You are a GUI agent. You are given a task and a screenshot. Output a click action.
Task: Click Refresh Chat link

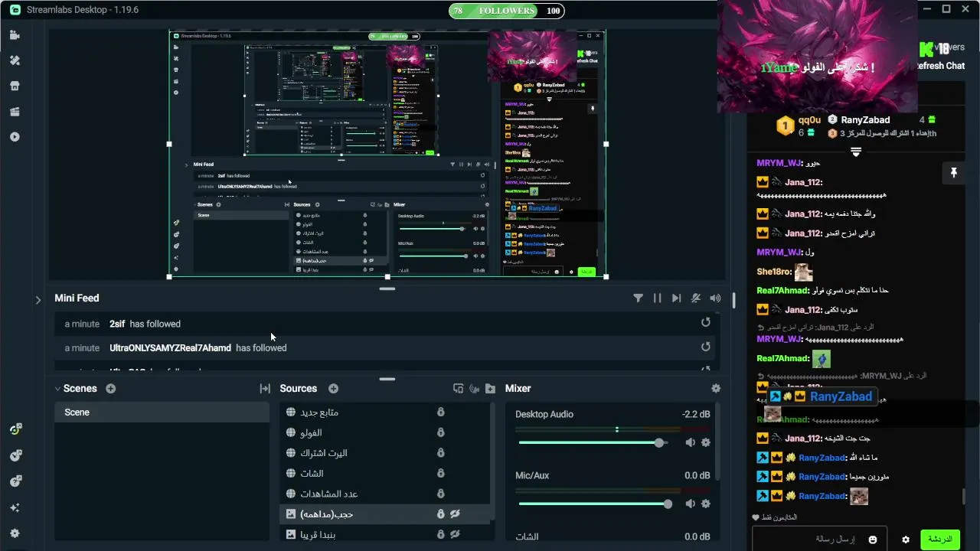tap(940, 66)
